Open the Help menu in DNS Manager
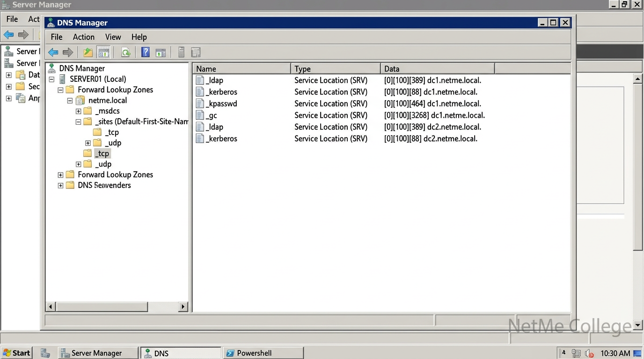The height and width of the screenshot is (359, 644). 139,37
